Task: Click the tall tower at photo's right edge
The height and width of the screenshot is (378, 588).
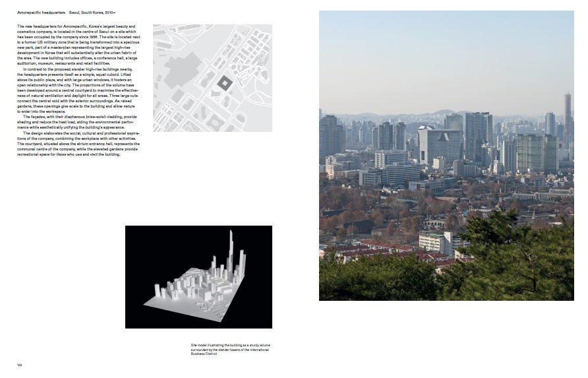Action: point(567,115)
